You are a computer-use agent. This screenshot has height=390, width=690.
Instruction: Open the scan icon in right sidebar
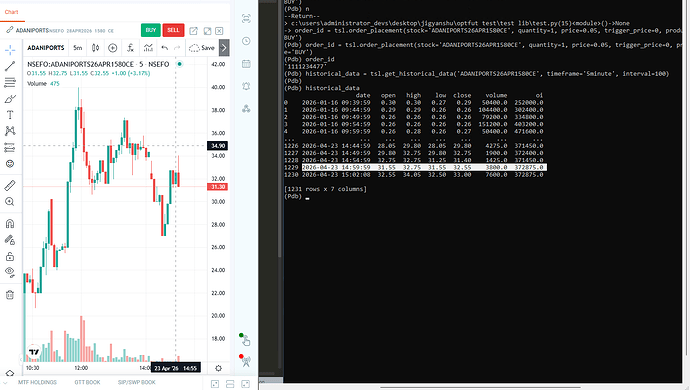tap(246, 18)
